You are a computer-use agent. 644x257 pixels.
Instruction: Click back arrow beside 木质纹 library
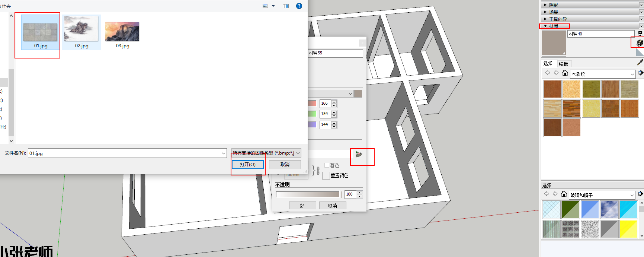pos(548,73)
